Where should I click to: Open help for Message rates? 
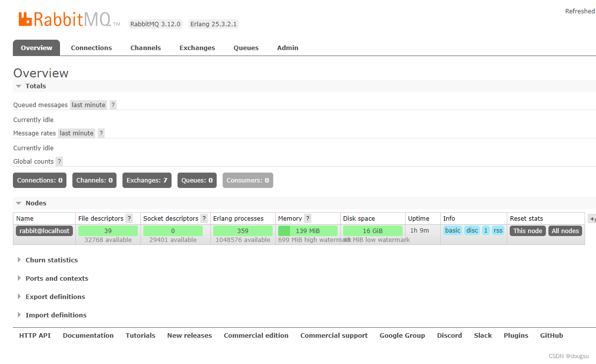click(x=101, y=133)
